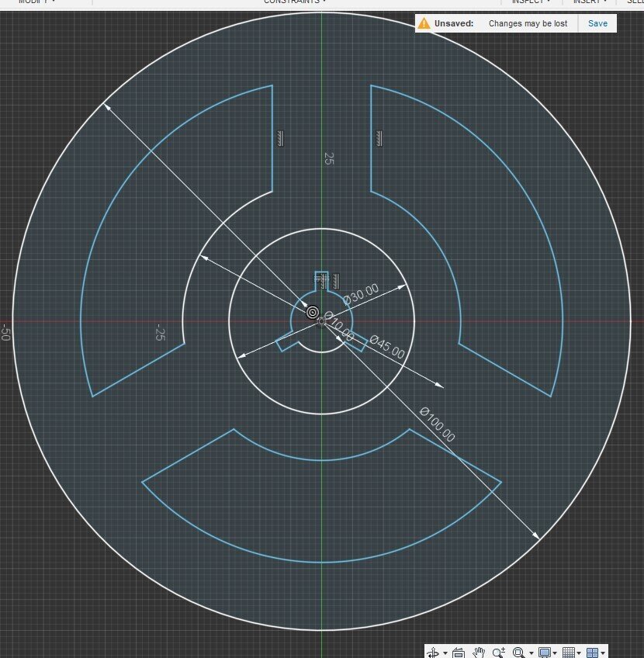644x658 pixels.
Task: Click the concentric constraint glyph near center
Action: pos(313,313)
